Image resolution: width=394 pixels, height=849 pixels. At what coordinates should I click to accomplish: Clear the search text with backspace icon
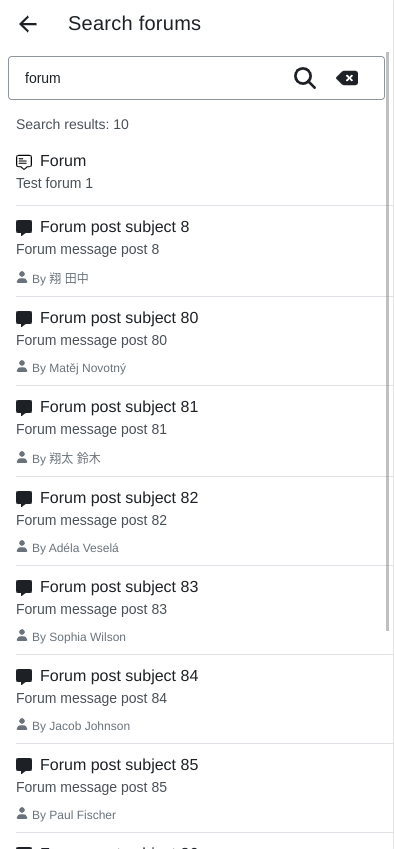(x=347, y=78)
